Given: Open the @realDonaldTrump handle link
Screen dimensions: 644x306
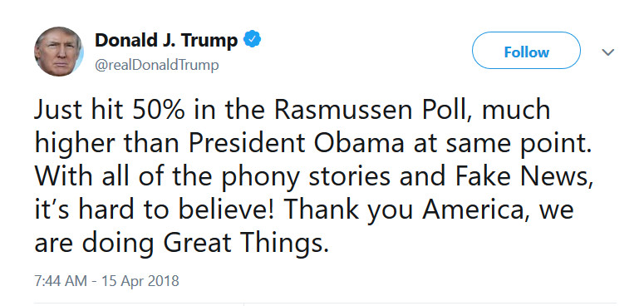Looking at the screenshot, I should click(x=156, y=66).
